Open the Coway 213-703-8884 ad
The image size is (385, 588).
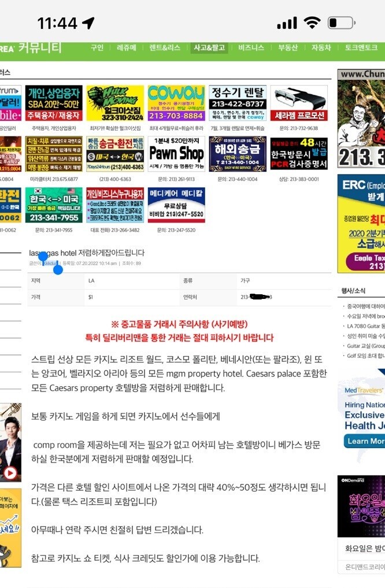tap(176, 103)
